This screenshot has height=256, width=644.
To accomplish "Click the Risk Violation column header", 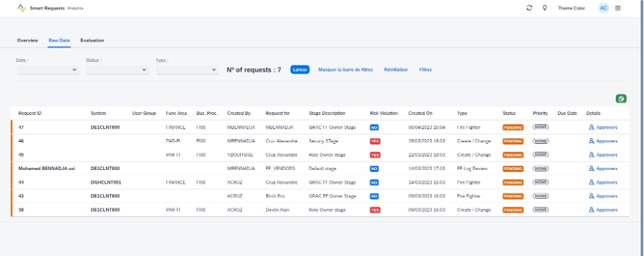I will point(384,114).
